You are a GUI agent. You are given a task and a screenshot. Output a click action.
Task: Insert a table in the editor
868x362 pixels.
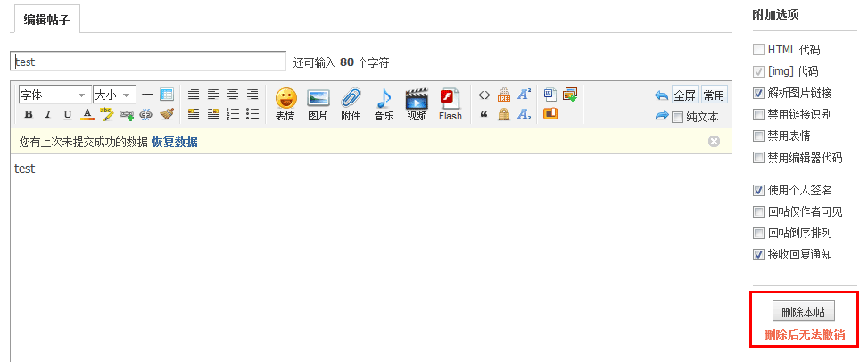pyautogui.click(x=166, y=95)
